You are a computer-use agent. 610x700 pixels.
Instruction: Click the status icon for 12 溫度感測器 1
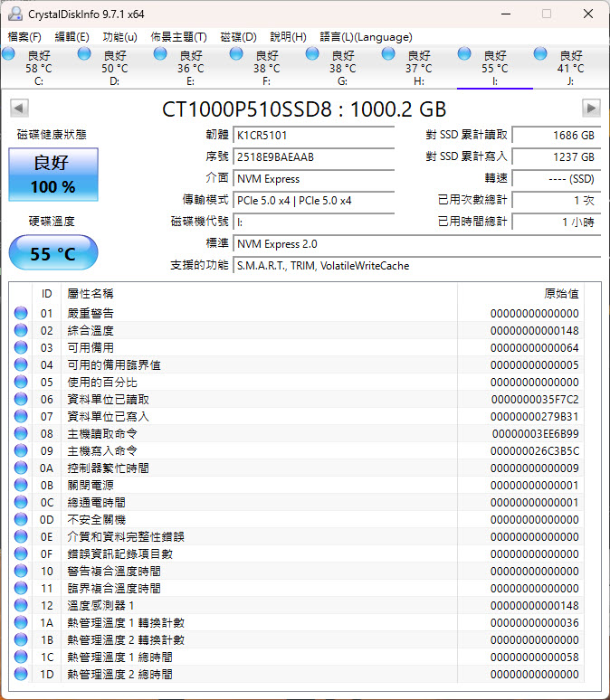pyautogui.click(x=21, y=605)
